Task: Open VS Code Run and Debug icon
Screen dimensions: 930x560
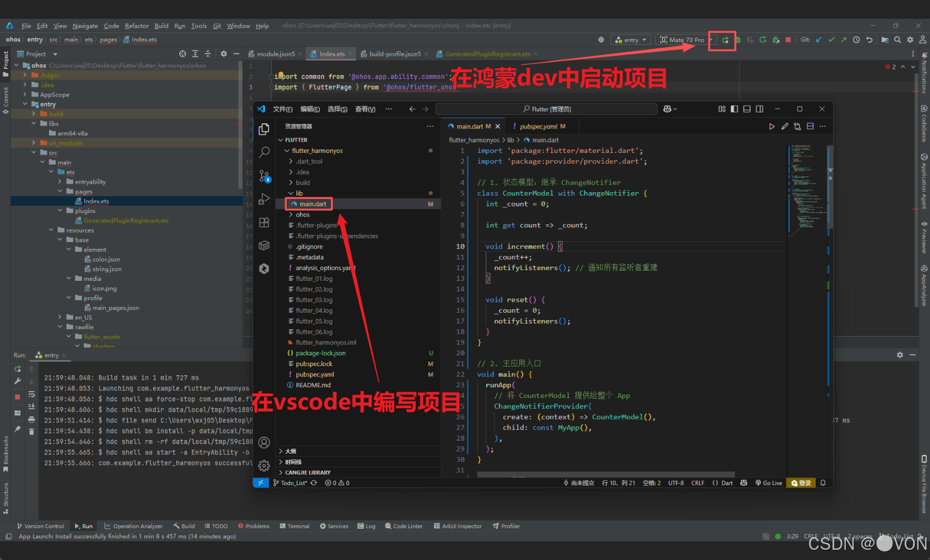Action: [x=264, y=199]
